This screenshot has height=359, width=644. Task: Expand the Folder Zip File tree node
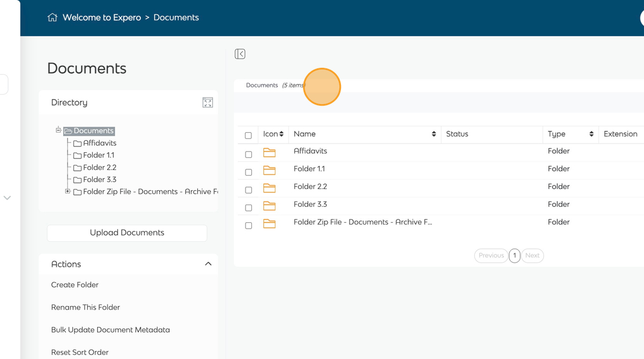(68, 191)
